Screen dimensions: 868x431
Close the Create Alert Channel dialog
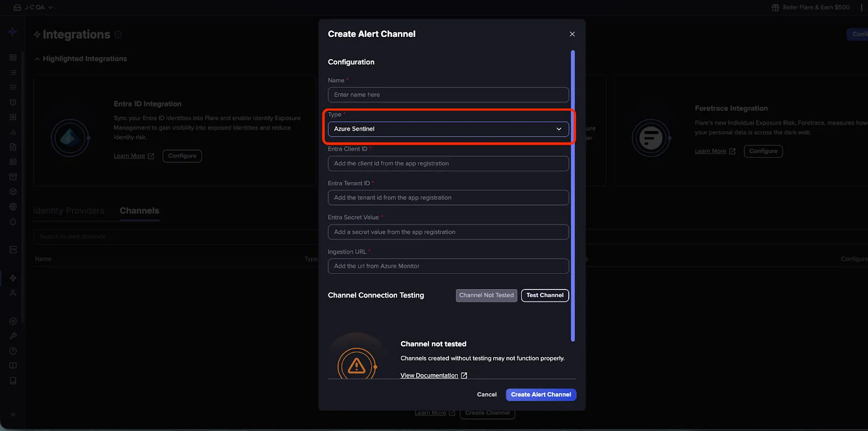(572, 34)
